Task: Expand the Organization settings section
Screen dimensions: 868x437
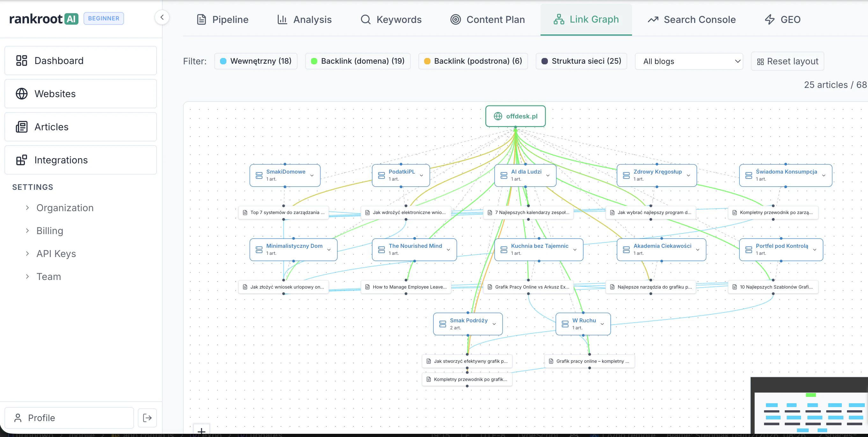Action: point(65,208)
